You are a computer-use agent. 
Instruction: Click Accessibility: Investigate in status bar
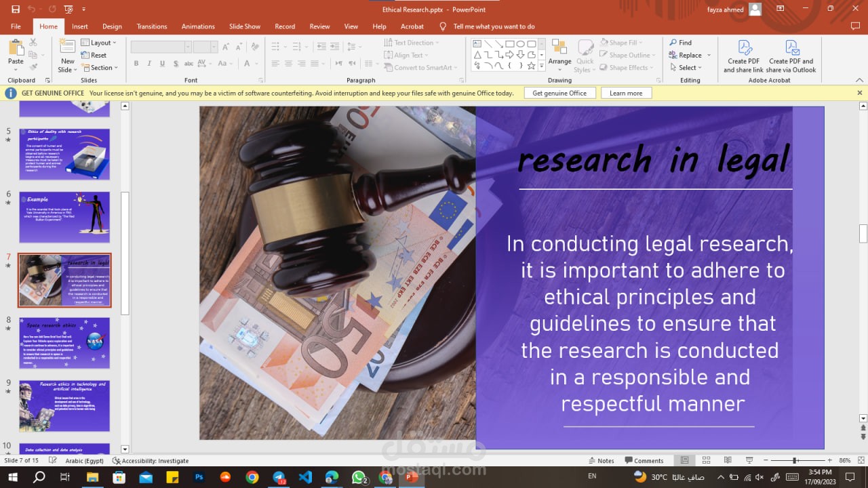[x=151, y=461]
